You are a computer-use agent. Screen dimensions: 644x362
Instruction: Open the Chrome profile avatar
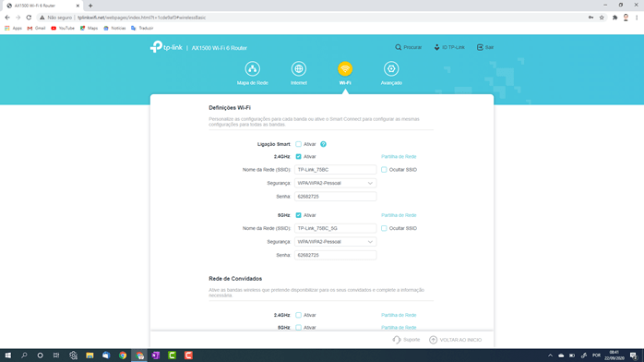tap(626, 18)
